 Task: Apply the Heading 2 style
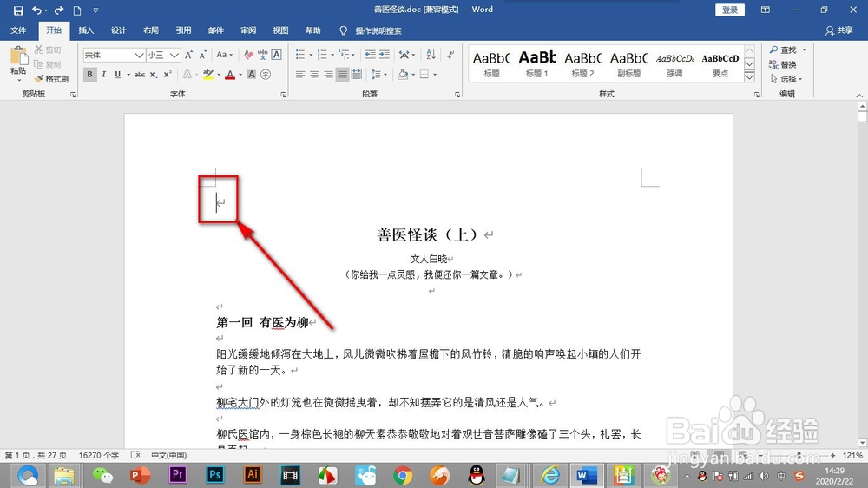[583, 63]
